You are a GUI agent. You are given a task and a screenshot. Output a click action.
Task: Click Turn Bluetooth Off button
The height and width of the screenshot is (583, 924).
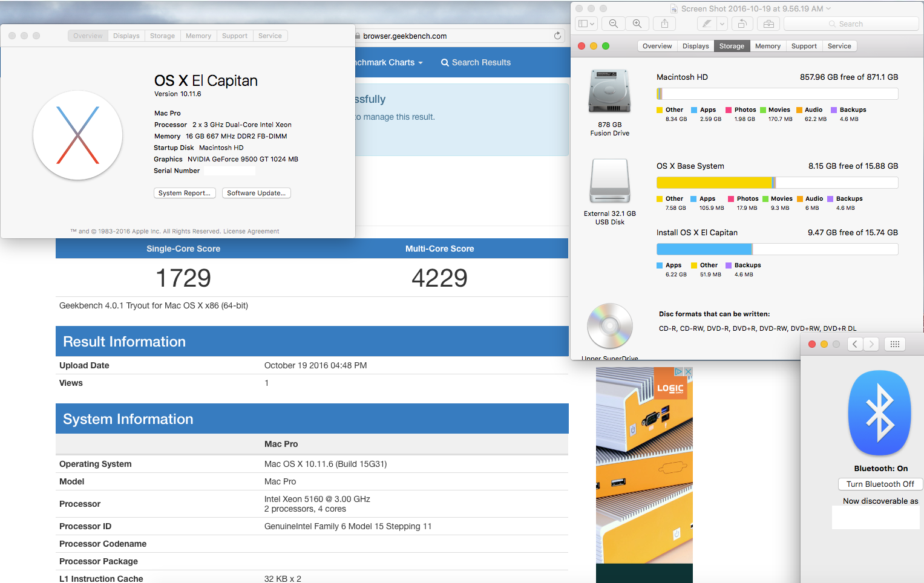click(x=880, y=484)
